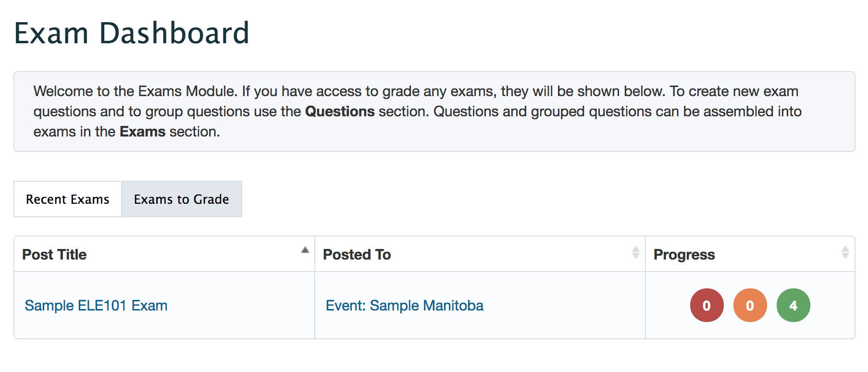Click the orange progress badge showing 0
Viewport: 868px width, 372px height.
750,305
